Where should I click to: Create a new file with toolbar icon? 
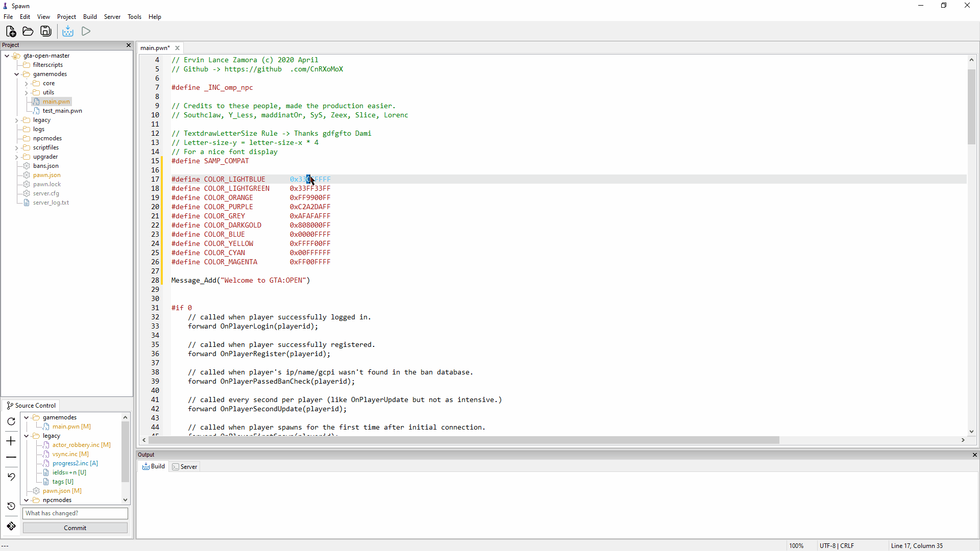pyautogui.click(x=11, y=32)
